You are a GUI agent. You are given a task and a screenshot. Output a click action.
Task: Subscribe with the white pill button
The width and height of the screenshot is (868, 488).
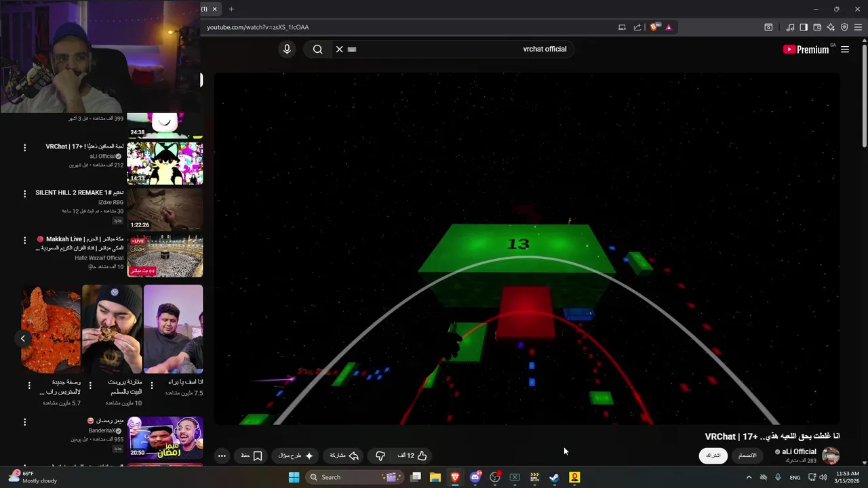713,455
